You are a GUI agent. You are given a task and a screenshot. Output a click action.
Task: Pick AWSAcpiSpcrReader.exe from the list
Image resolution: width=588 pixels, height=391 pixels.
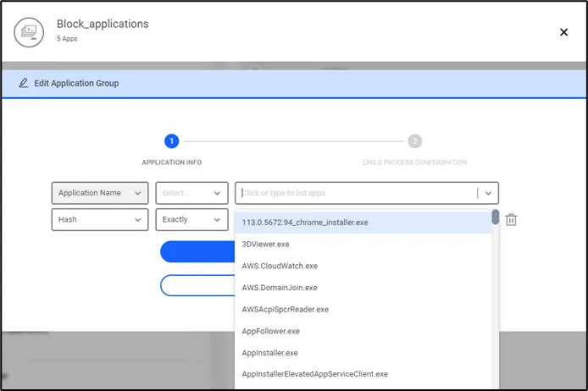click(x=363, y=310)
